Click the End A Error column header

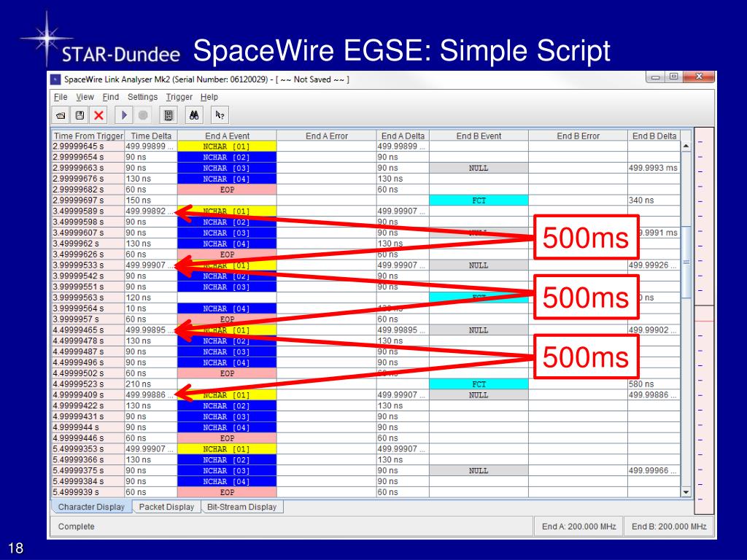point(326,136)
